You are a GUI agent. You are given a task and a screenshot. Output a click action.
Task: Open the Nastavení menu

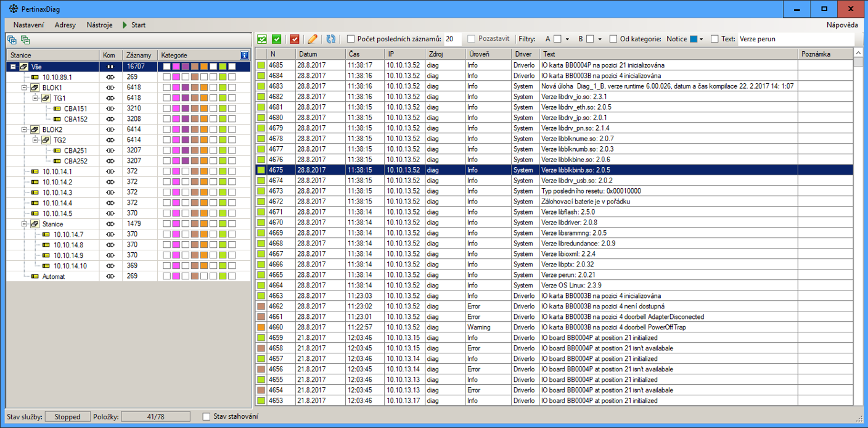[x=28, y=25]
